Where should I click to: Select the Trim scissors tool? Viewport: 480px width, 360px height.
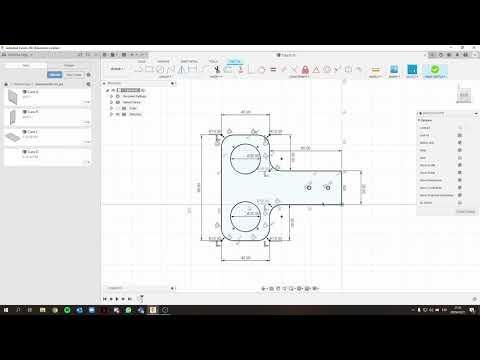pos(217,69)
